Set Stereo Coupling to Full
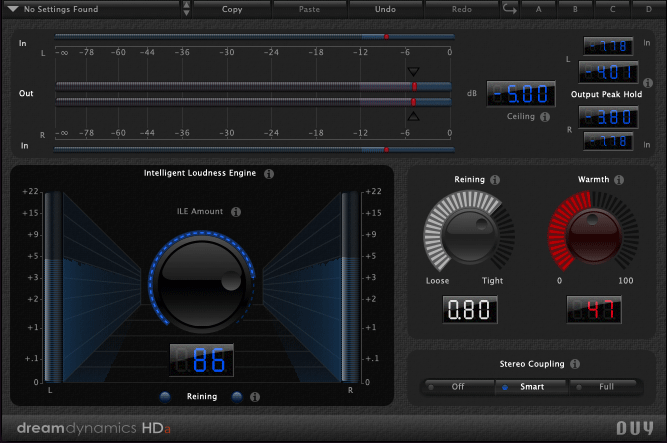 point(606,387)
